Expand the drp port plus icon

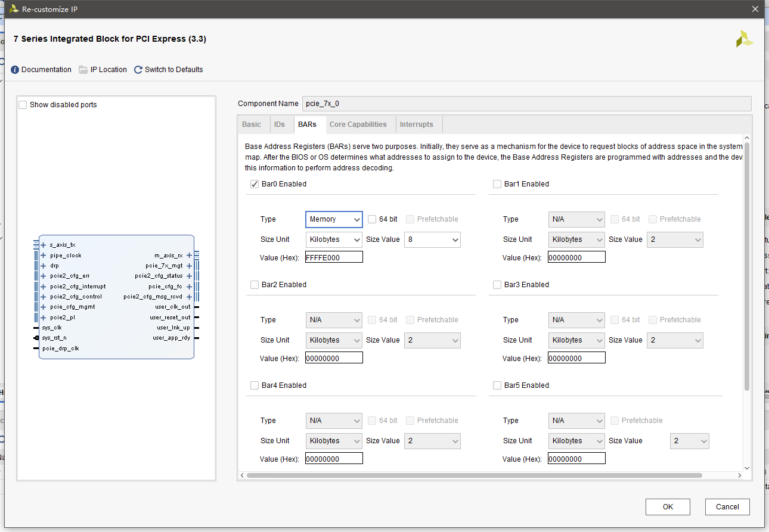43,266
